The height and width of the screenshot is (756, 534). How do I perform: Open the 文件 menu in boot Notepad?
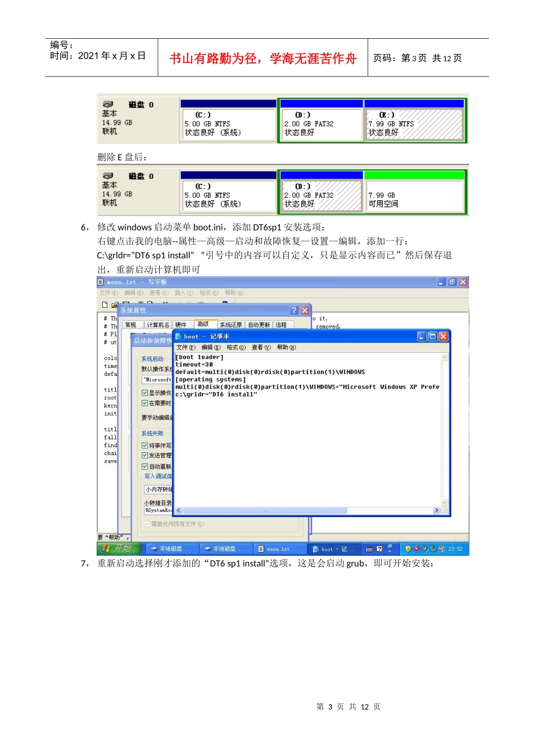point(185,348)
